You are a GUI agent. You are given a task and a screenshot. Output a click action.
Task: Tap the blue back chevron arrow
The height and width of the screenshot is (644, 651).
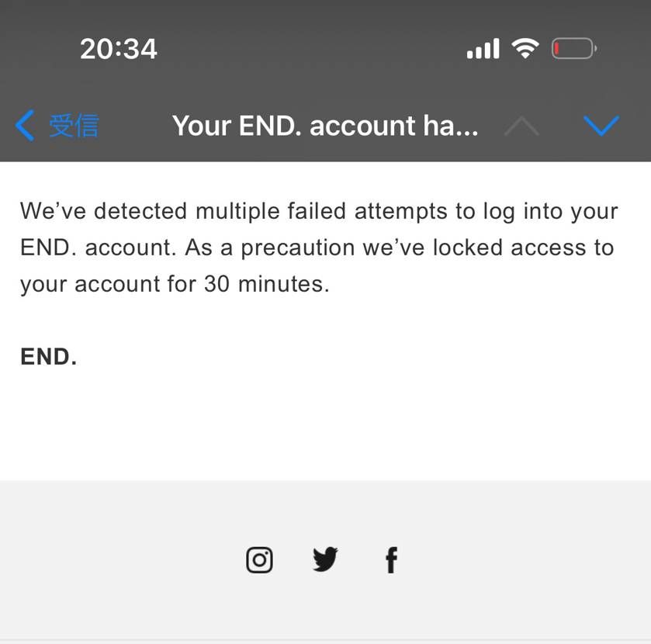coord(25,126)
